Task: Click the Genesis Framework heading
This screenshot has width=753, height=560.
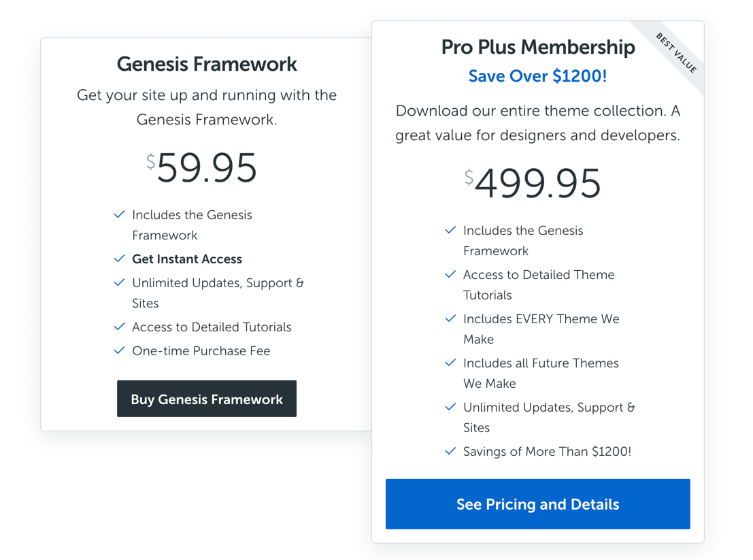Action: tap(207, 64)
